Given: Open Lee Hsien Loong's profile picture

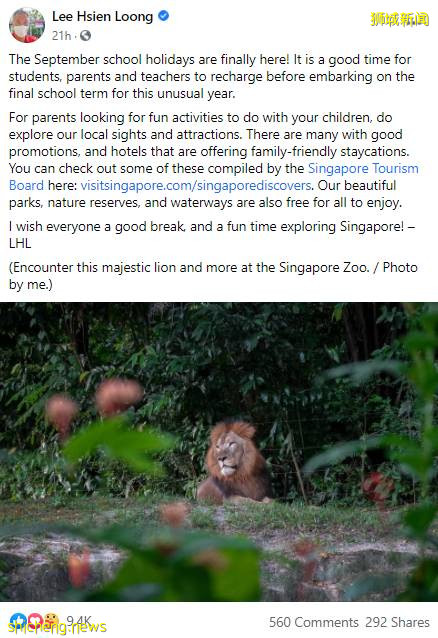Looking at the screenshot, I should coord(27,25).
